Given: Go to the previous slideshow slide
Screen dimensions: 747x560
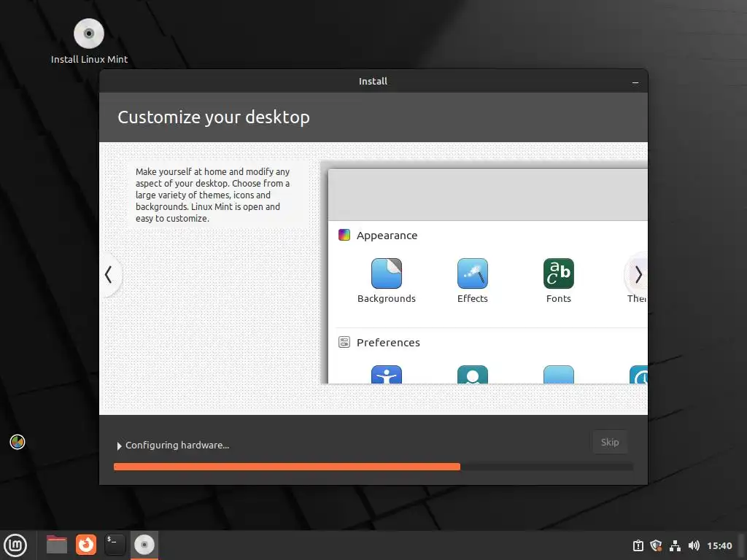Looking at the screenshot, I should click(109, 274).
